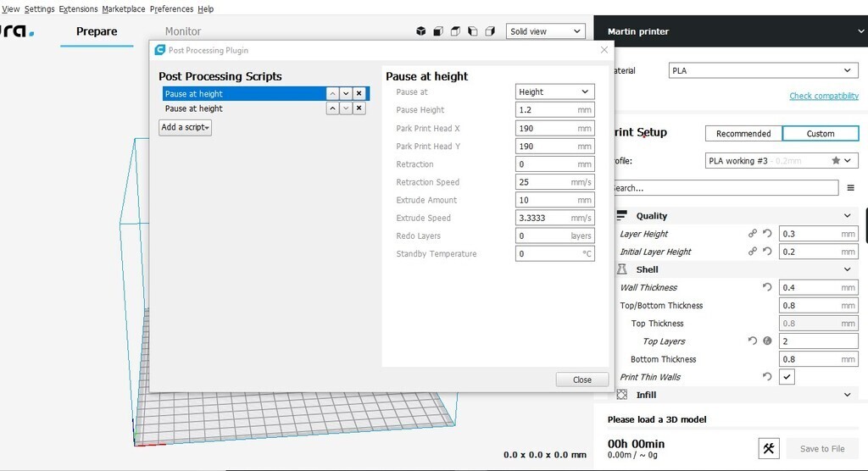Remove the first Pause at height script
Viewport: 868px width, 471px height.
tap(359, 93)
